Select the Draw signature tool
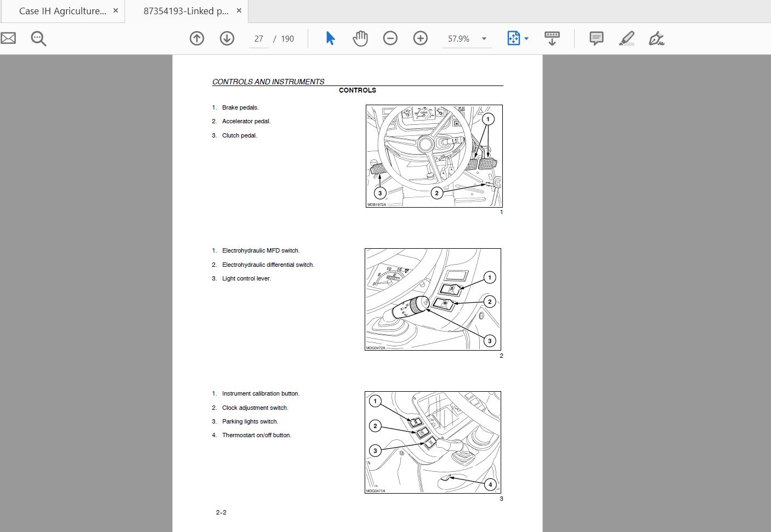 click(x=656, y=38)
